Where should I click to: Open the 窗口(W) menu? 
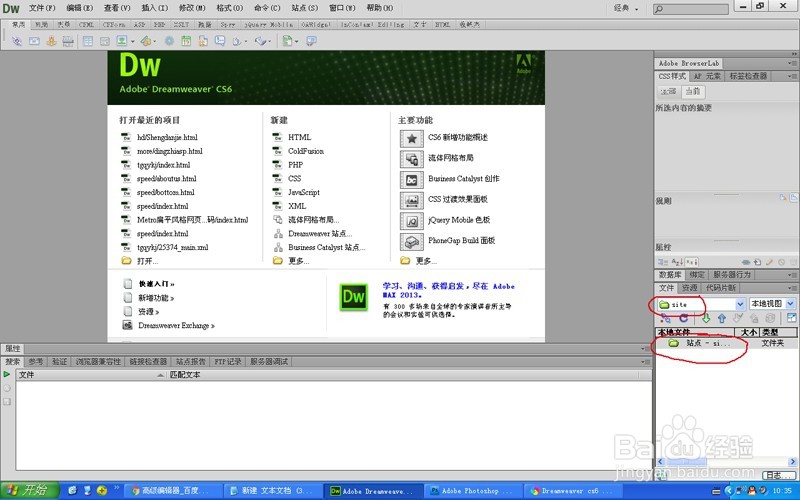coord(342,8)
